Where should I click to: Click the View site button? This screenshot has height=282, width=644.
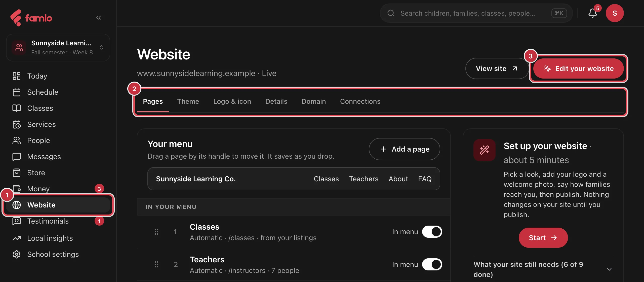[x=497, y=68]
